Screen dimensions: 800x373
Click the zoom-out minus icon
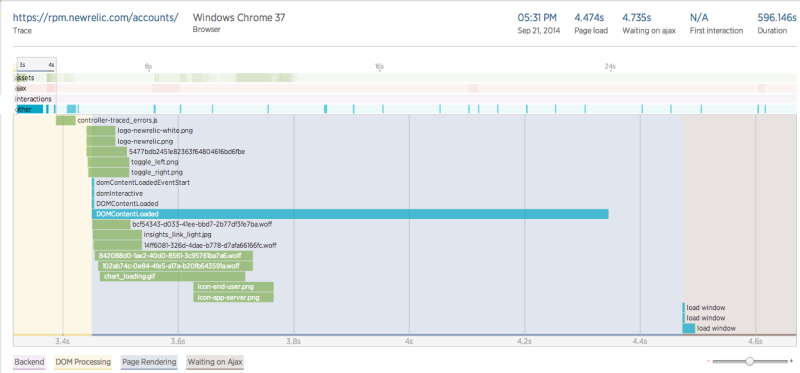tap(708, 362)
